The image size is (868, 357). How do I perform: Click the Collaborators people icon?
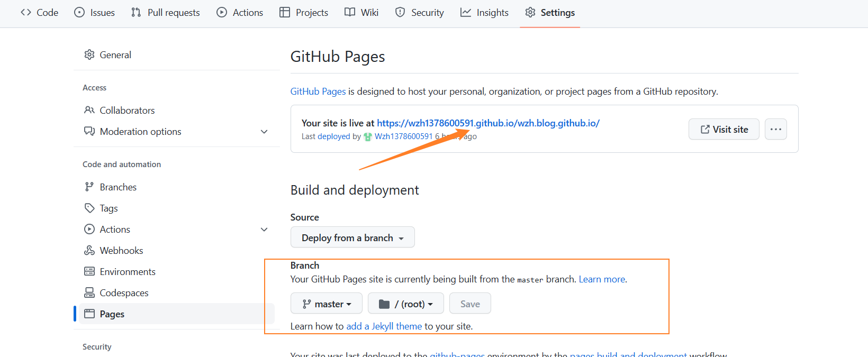click(x=89, y=110)
